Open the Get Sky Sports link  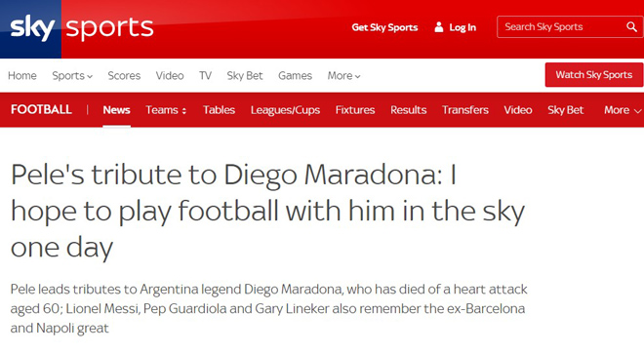tap(384, 27)
